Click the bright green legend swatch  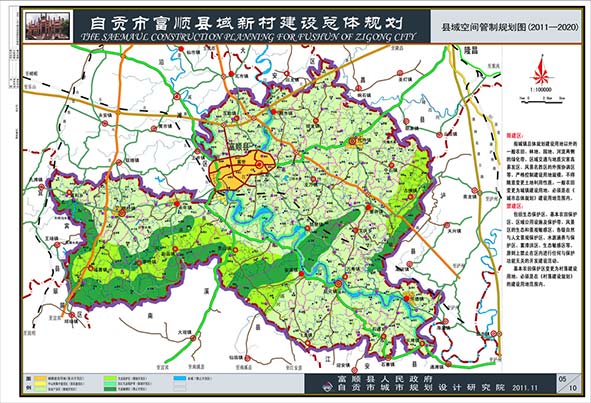point(110,378)
